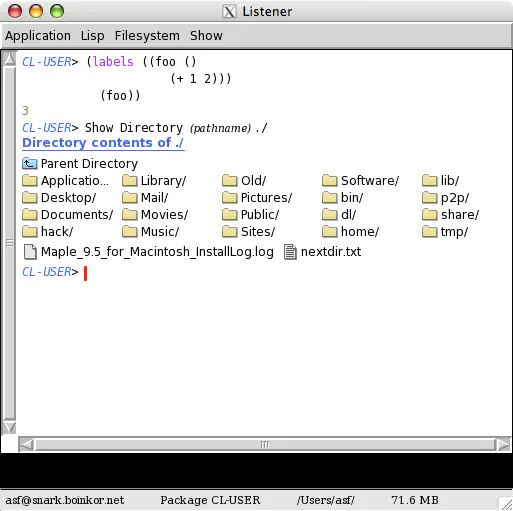Click the Applications folder icon
This screenshot has height=511, width=513.
pos(29,181)
